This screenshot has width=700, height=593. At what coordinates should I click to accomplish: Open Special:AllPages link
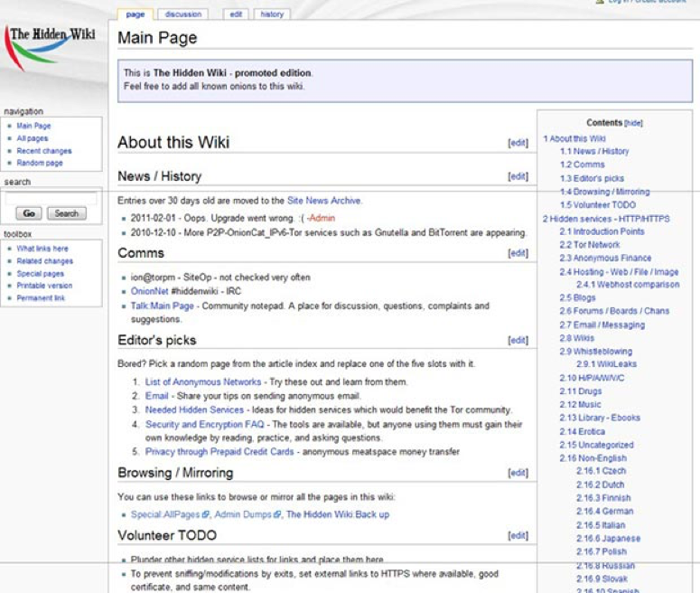[165, 514]
